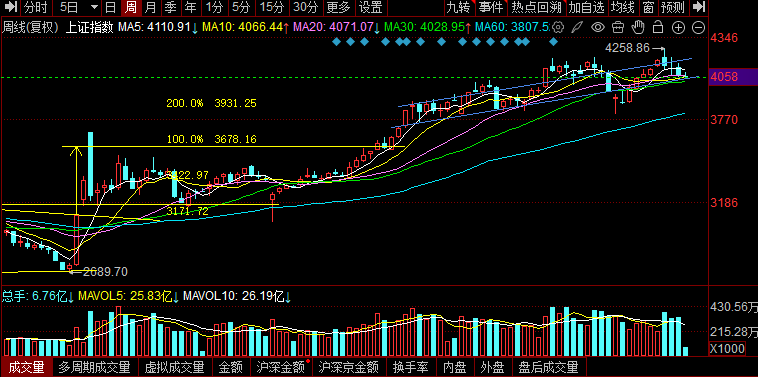Viewport: 758px width, 377px height.
Task: Open the 窗 window layout option
Action: point(648,7)
